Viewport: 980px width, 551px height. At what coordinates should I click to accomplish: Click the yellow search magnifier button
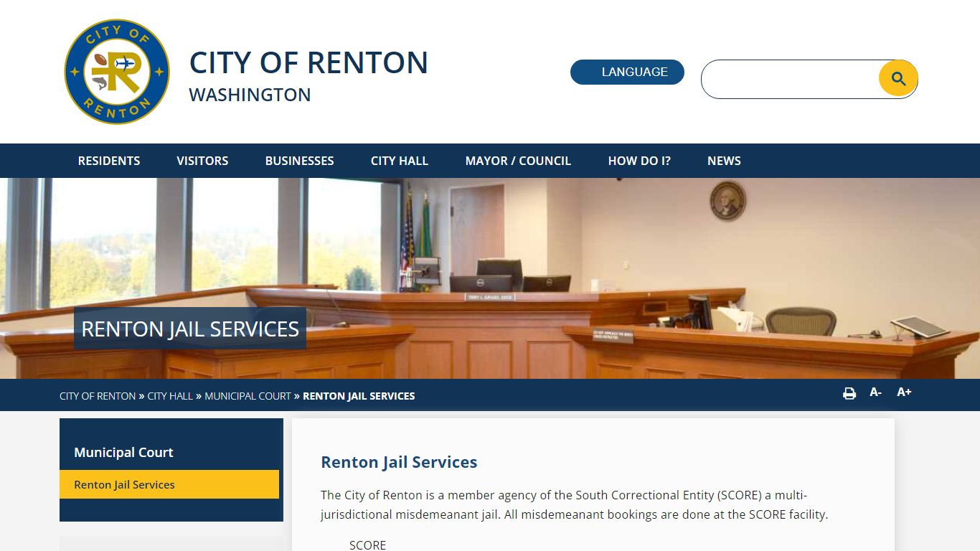click(898, 79)
